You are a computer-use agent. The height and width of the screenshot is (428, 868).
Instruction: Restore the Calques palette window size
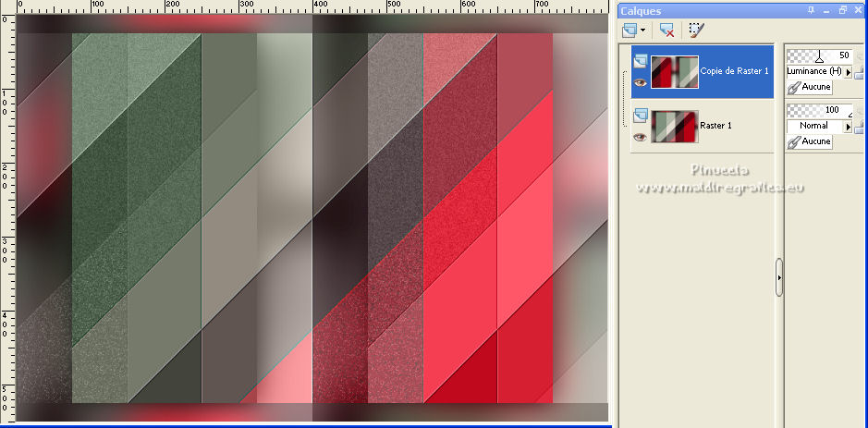pyautogui.click(x=842, y=10)
